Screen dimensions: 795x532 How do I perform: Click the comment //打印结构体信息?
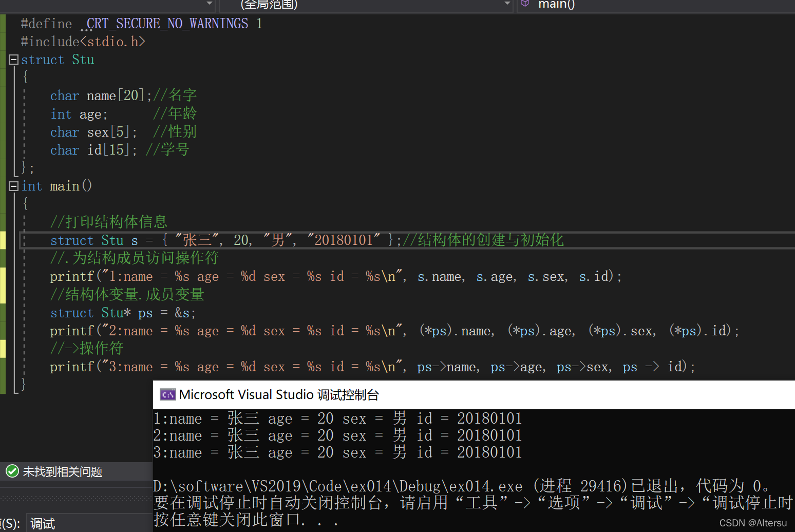[x=109, y=222]
